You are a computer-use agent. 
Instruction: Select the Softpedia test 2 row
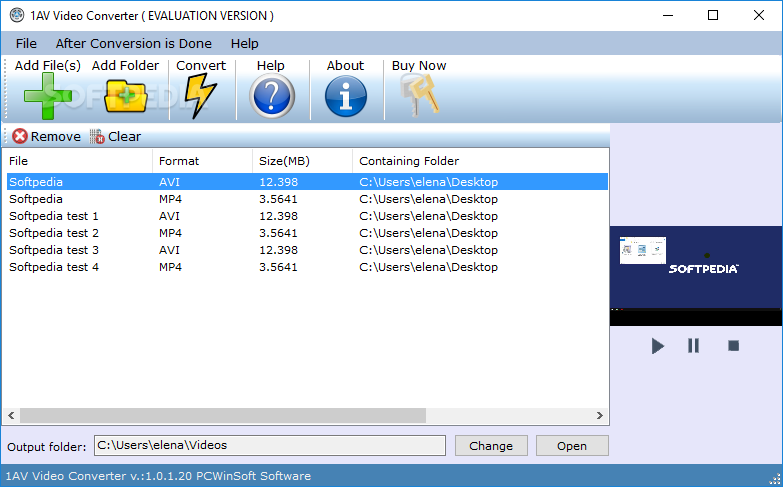(307, 233)
